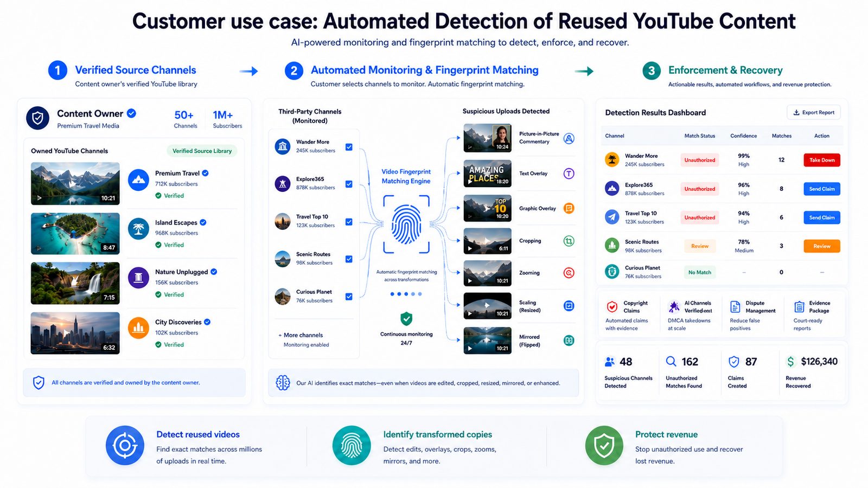Viewport: 868px width, 488px height.
Task: Click the 1M+ Subscribers statistic
Action: pos(227,119)
